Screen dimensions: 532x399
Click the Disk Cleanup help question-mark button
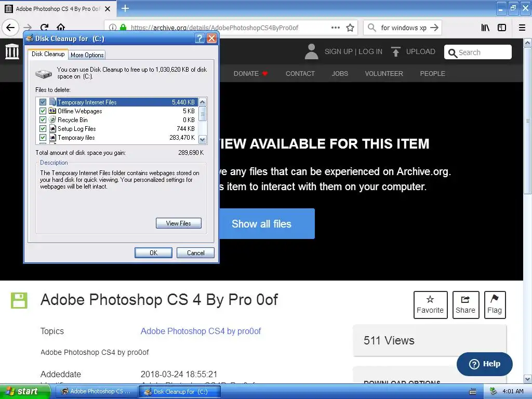click(x=199, y=38)
